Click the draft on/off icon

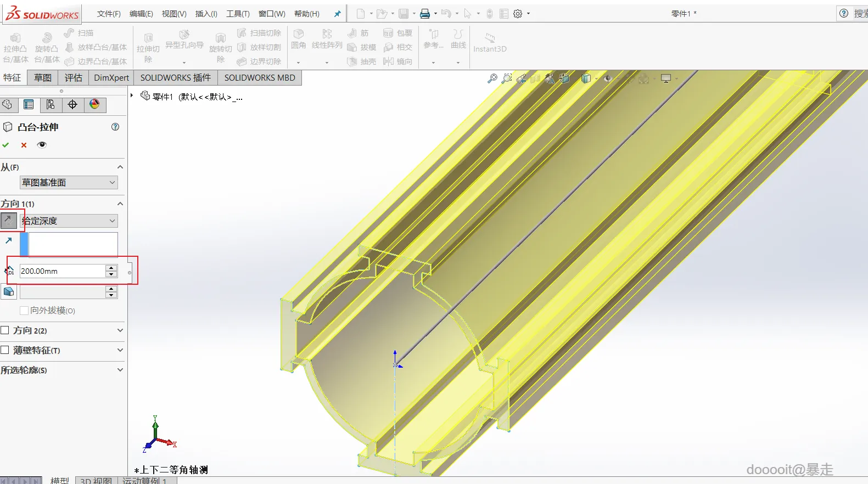(8, 291)
